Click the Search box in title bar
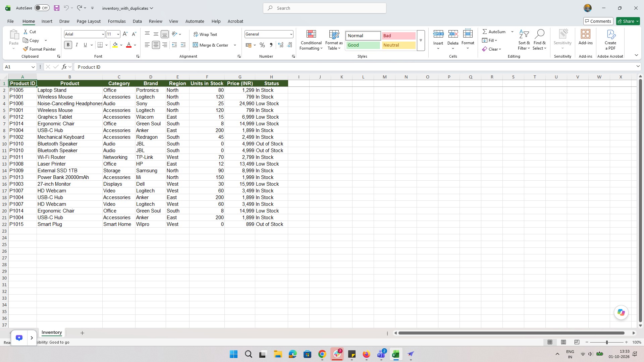This screenshot has height=362, width=644. coord(325,8)
